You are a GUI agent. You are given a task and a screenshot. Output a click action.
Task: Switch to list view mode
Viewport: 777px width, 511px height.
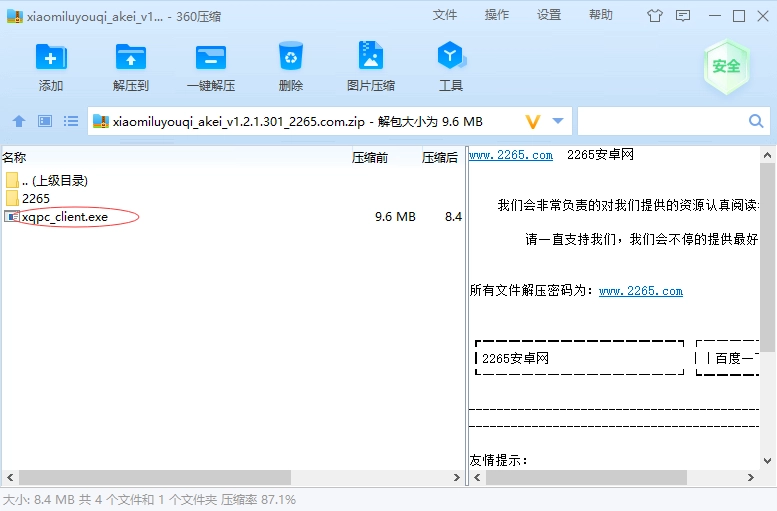(x=71, y=121)
